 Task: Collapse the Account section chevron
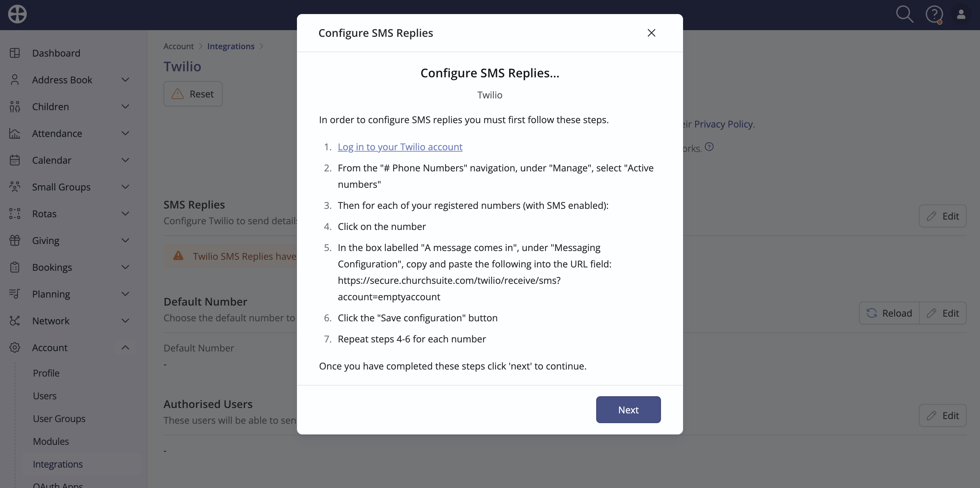[125, 347]
